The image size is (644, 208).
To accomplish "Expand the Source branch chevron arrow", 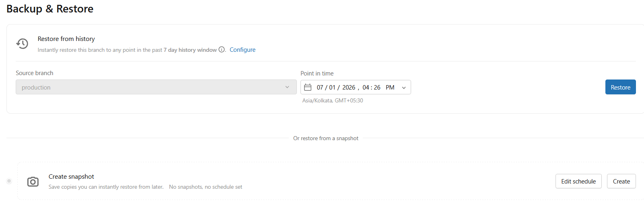I will 287,87.
